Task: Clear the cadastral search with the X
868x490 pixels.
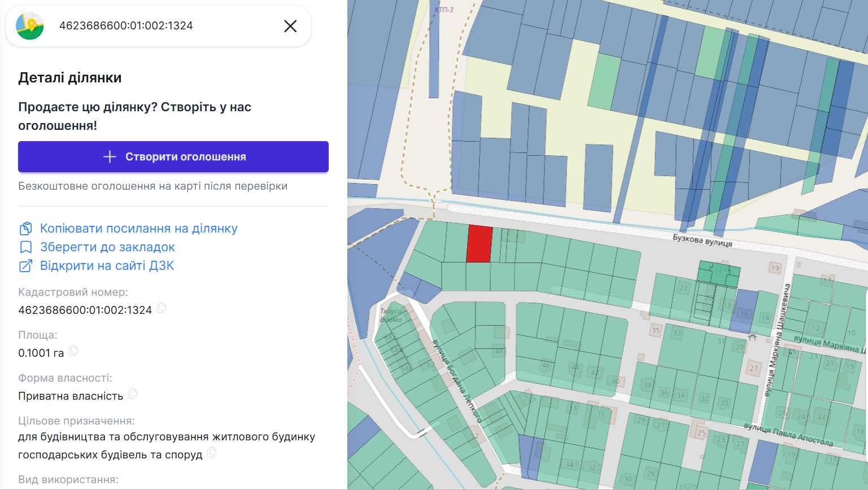Action: [290, 26]
